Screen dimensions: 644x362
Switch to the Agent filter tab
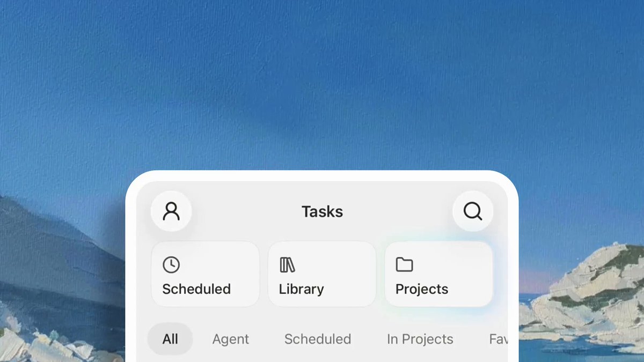point(231,339)
